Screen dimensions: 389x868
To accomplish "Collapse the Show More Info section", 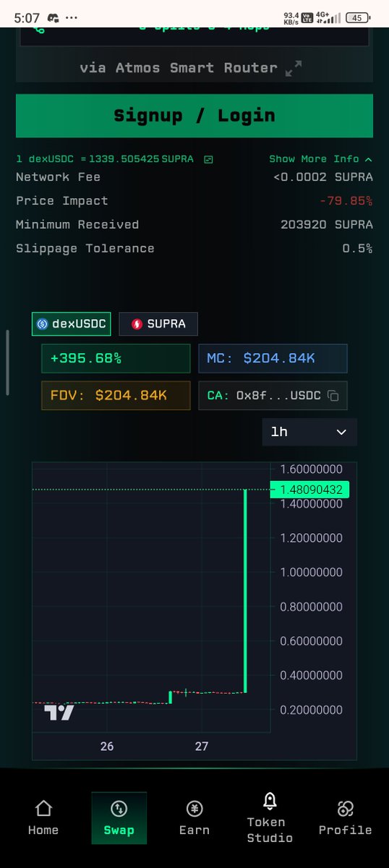I will pos(320,159).
